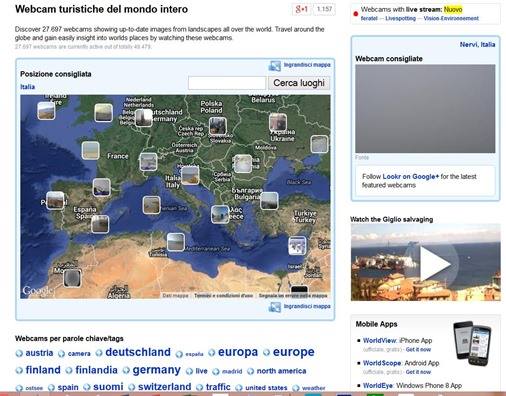Open webcam thumbnail next to Bulgaria label
506x396 pixels.
click(x=269, y=201)
